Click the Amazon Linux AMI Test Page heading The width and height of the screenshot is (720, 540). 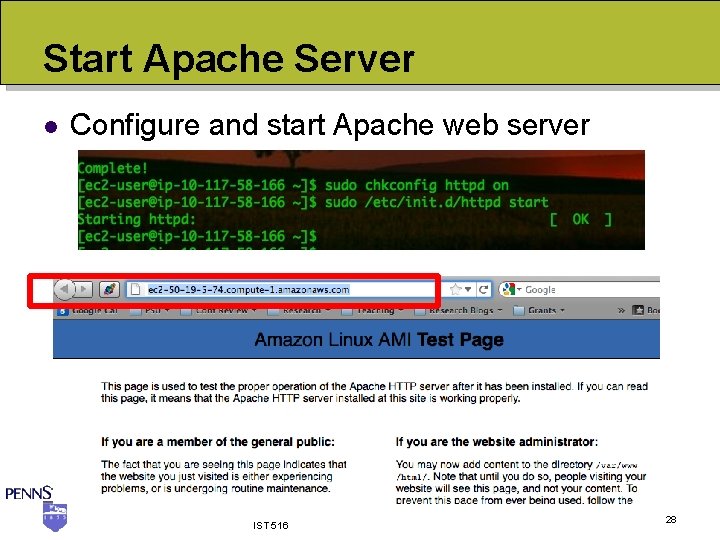(379, 340)
